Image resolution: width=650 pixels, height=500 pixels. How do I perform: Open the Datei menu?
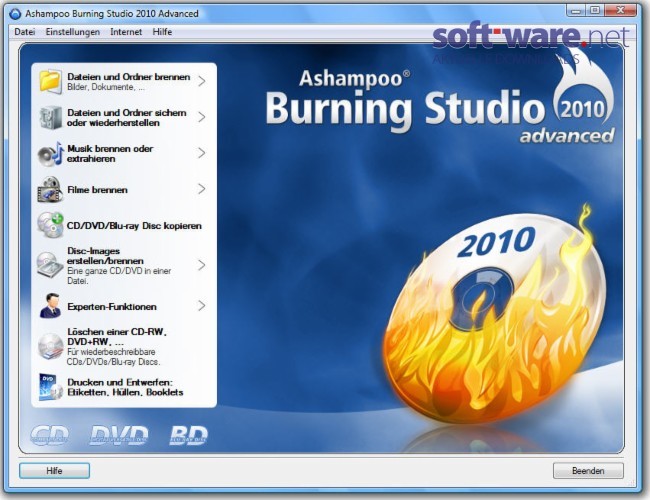point(24,32)
